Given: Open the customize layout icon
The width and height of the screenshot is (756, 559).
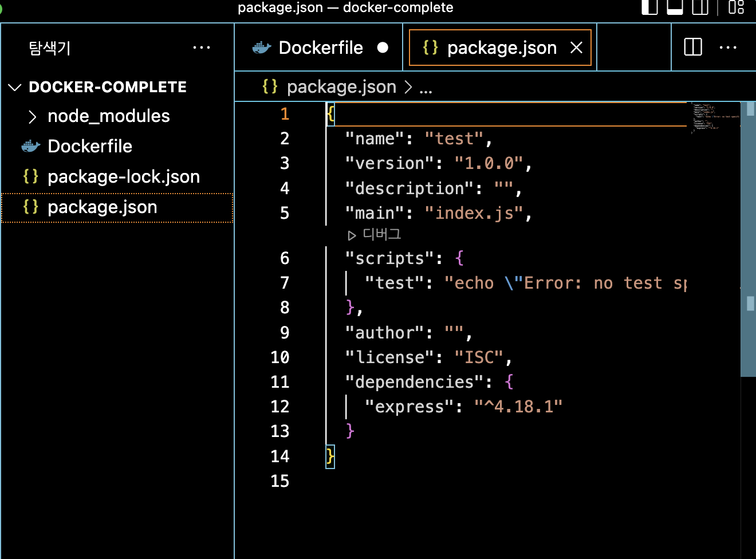Looking at the screenshot, I should click(x=737, y=7).
